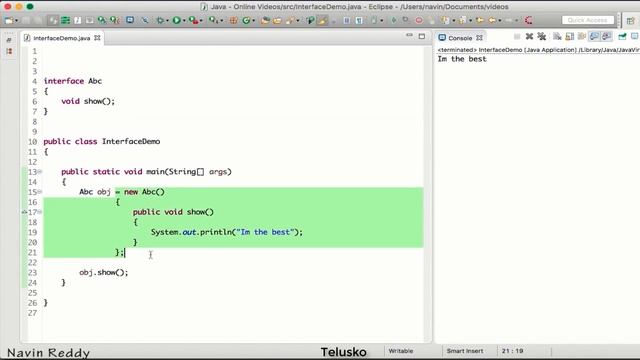Toggle Word Wrap in Console toolbar
The image size is (640, 360).
(x=582, y=36)
